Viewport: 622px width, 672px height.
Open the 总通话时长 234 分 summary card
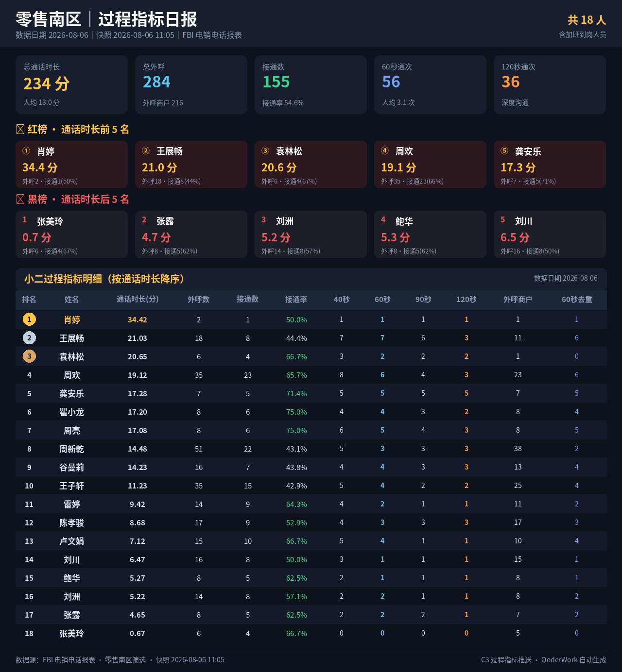point(71,84)
